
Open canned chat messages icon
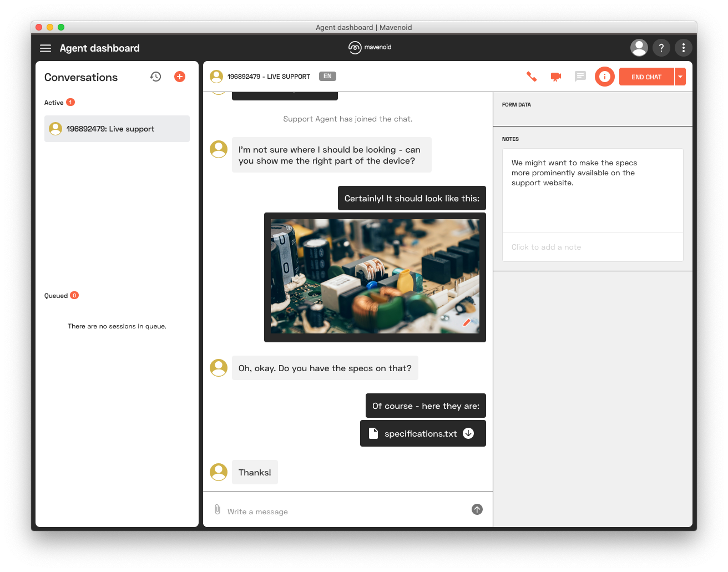(x=580, y=77)
